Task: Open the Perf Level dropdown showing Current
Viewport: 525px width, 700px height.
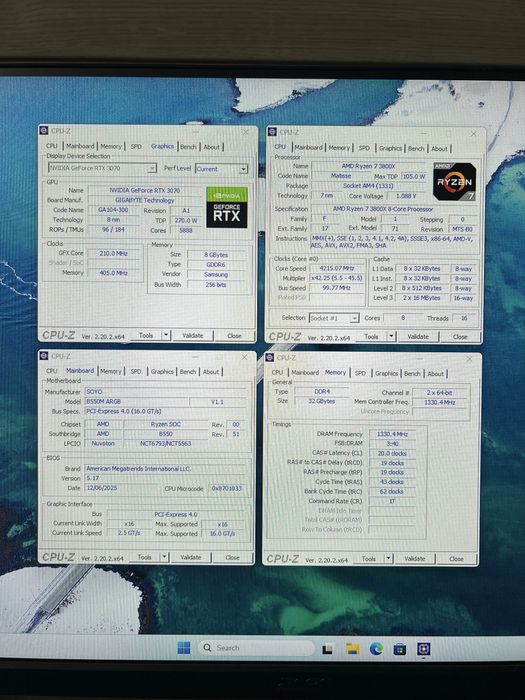Action: (x=221, y=169)
